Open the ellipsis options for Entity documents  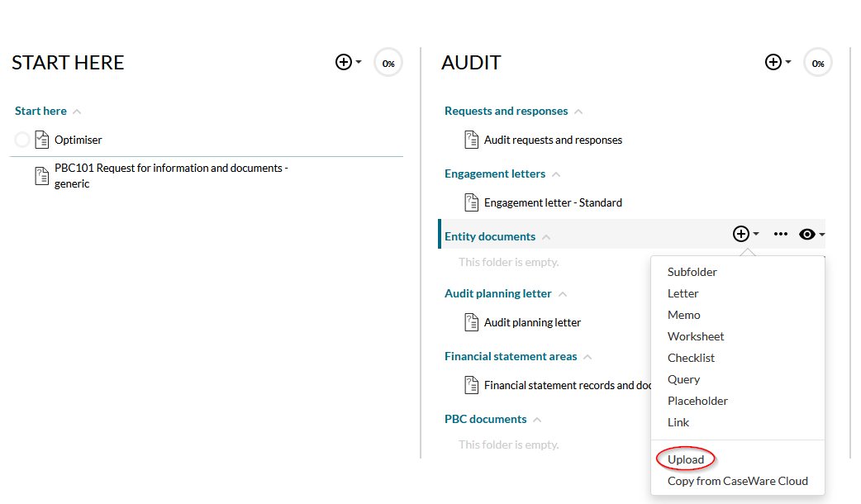point(781,234)
